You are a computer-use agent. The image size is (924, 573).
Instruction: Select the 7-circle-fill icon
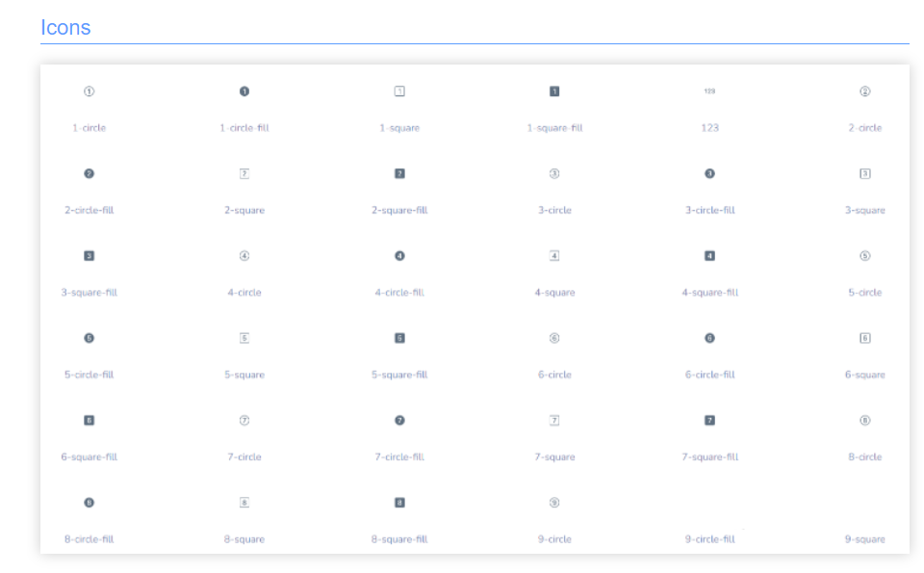point(399,420)
